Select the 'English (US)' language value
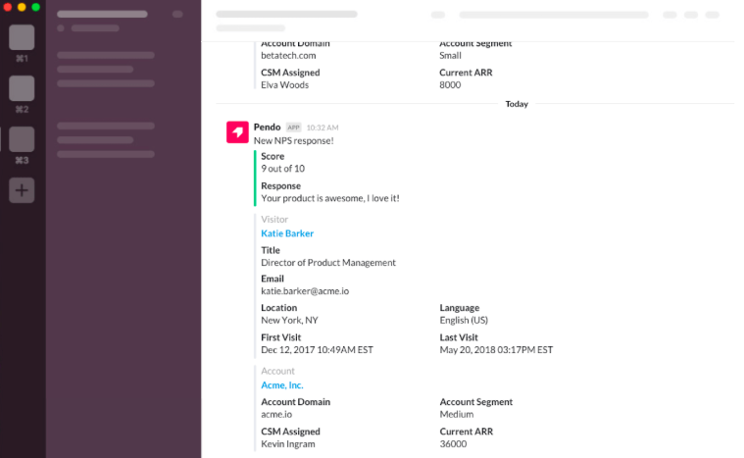The height and width of the screenshot is (458, 744). point(464,320)
